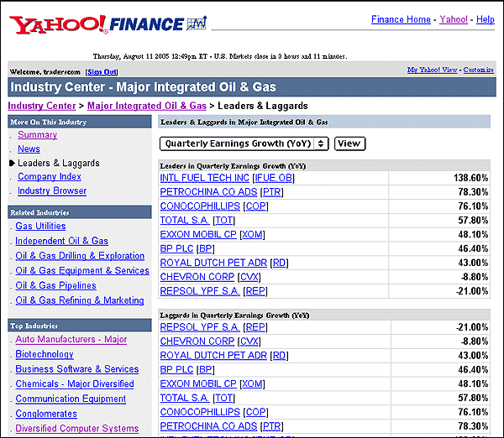Screen dimensions: 504x438
Task: Open EXXON MOBIL CP in Leaders table
Action: (198, 234)
